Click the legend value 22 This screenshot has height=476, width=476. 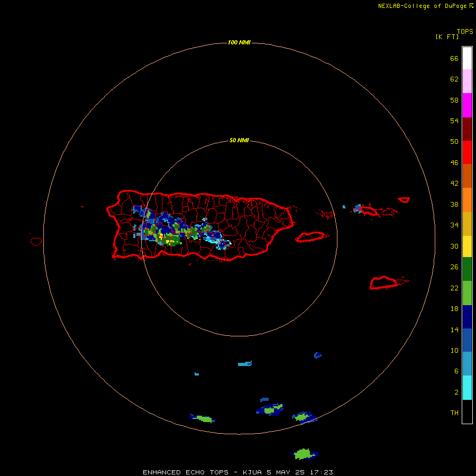click(454, 288)
